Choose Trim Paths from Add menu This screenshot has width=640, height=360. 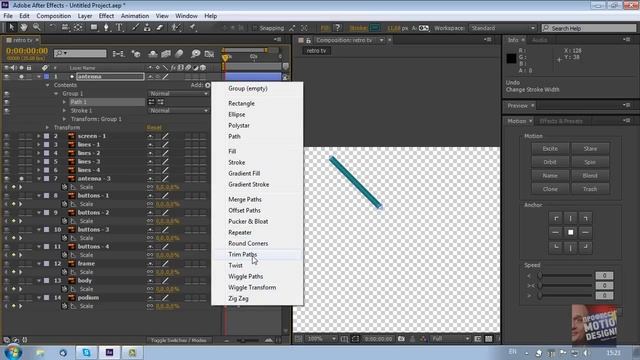pyautogui.click(x=242, y=254)
